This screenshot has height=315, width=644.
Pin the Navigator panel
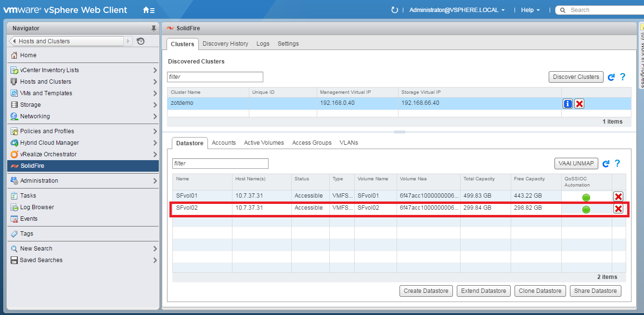[x=154, y=28]
